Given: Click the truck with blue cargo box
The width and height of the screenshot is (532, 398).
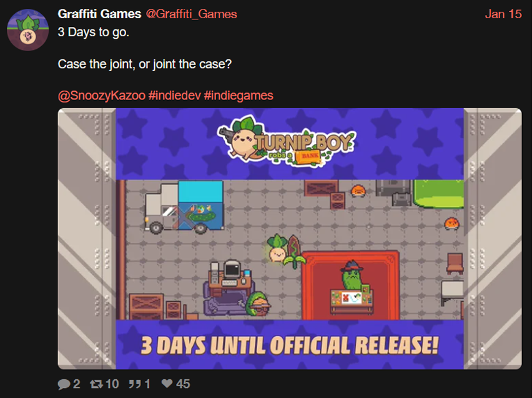Looking at the screenshot, I should [x=184, y=207].
